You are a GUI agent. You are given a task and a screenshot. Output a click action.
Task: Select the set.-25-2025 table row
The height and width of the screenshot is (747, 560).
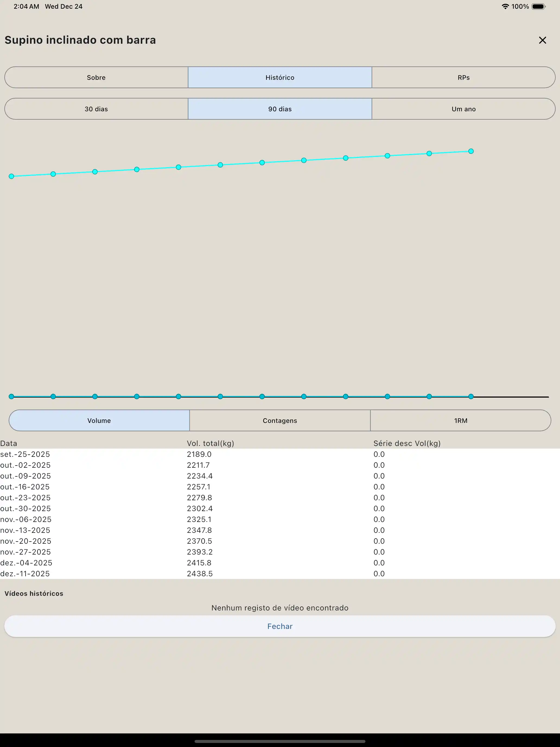point(25,454)
